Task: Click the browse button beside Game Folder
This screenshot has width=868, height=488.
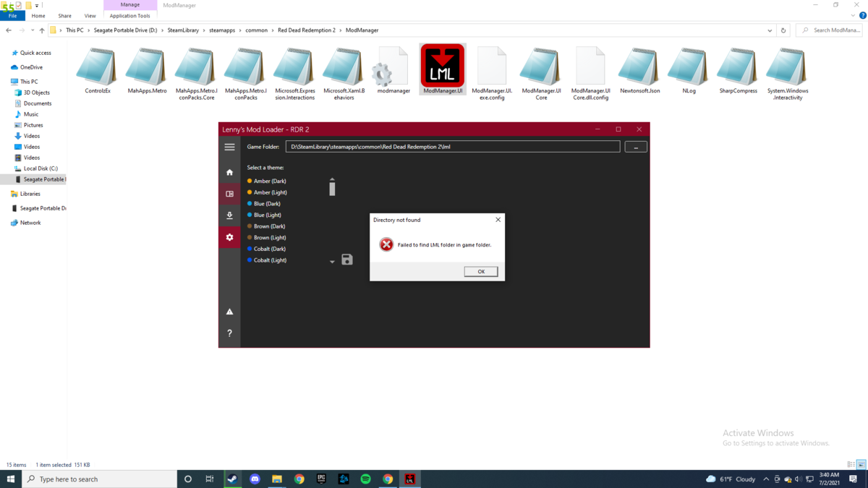Action: (x=635, y=147)
